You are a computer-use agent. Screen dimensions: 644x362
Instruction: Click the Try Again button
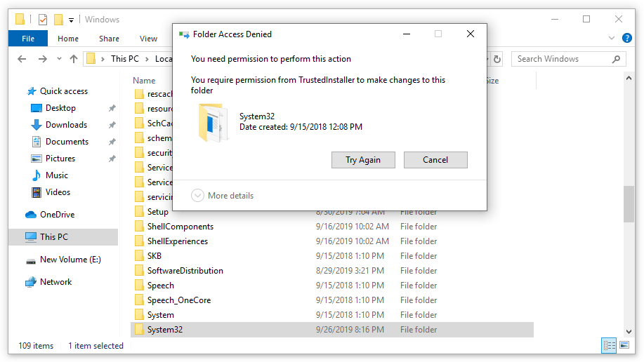[362, 160]
